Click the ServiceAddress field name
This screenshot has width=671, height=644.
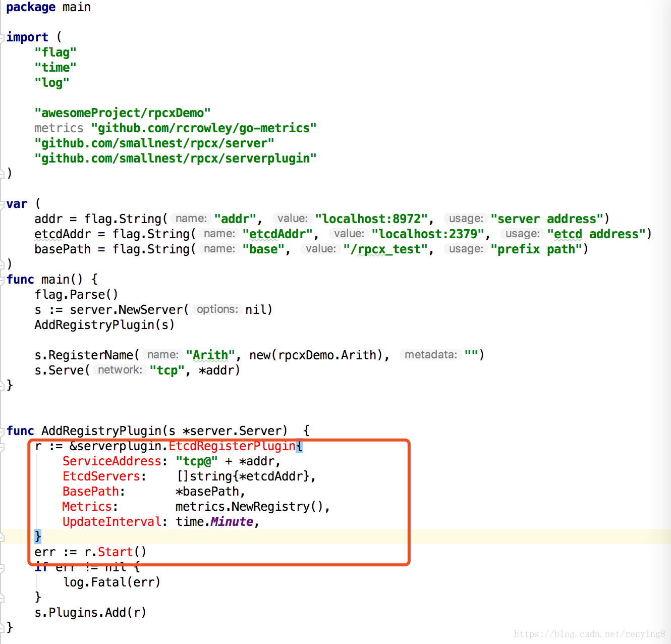(x=111, y=461)
